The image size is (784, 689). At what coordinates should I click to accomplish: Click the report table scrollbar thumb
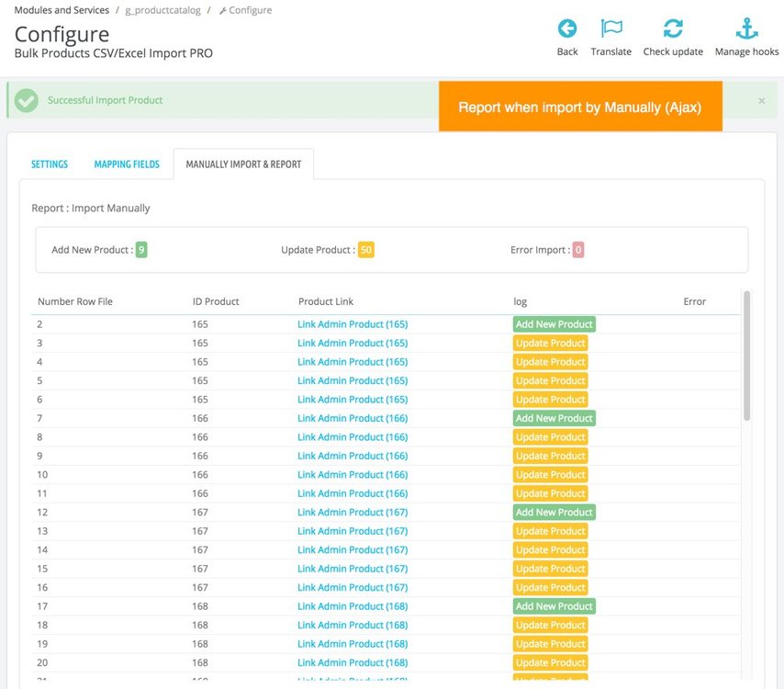click(747, 356)
